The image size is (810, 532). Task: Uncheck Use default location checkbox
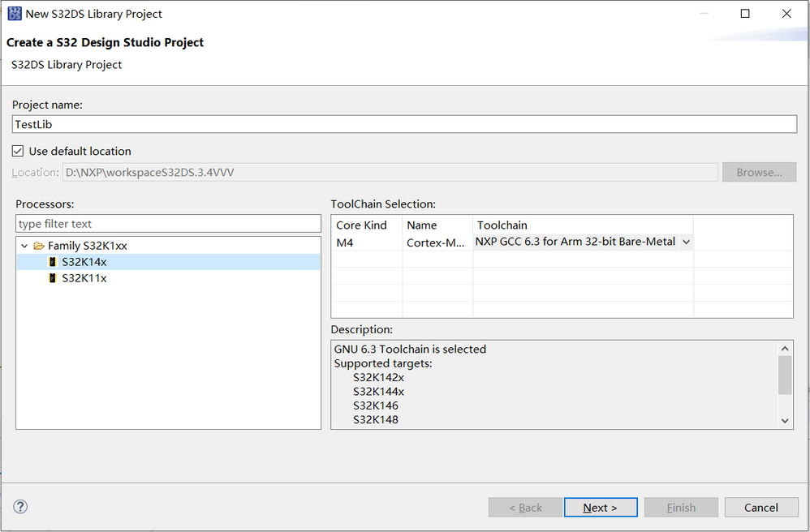(19, 152)
